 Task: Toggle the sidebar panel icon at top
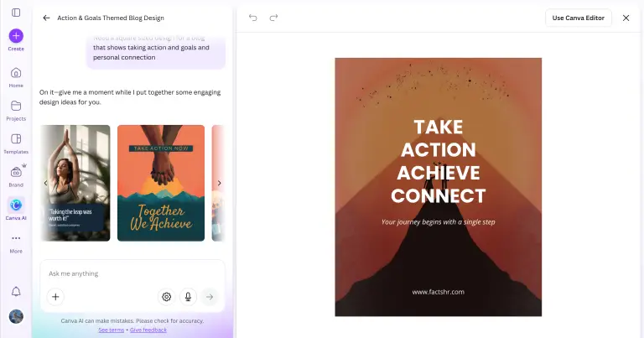point(16,13)
